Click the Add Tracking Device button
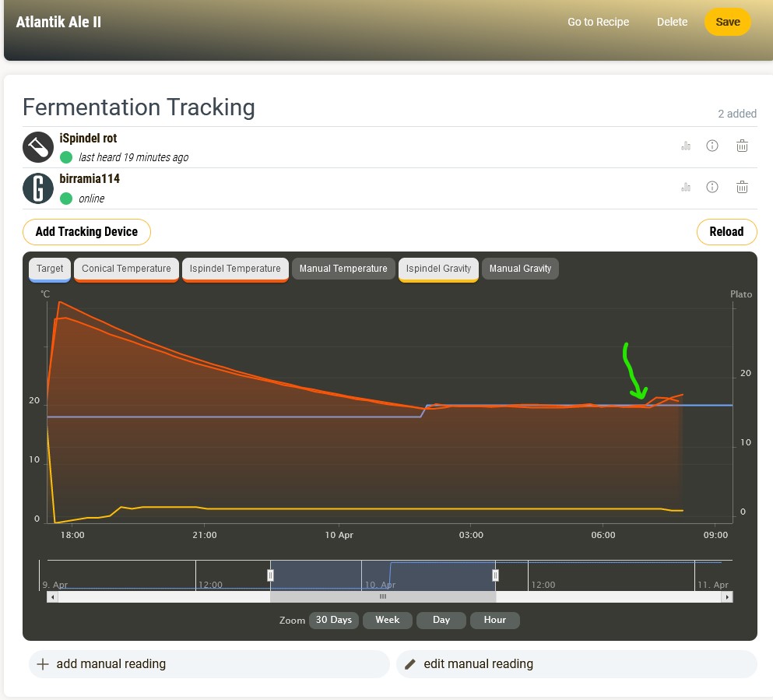773x700 pixels. coord(86,231)
